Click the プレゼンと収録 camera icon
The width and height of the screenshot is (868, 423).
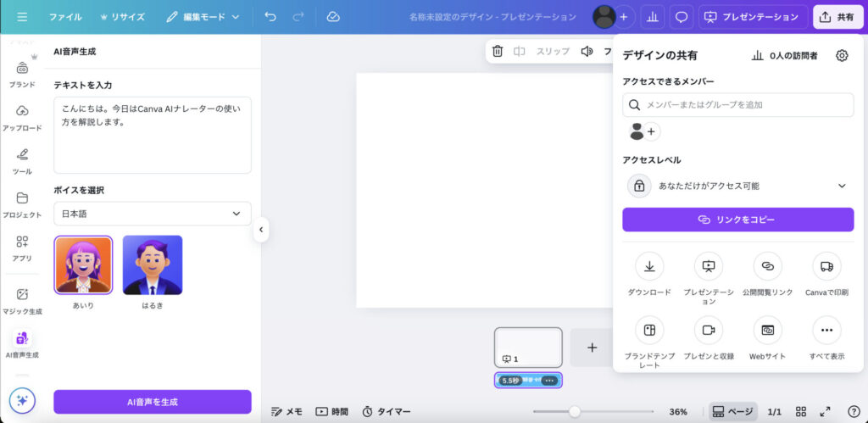709,330
